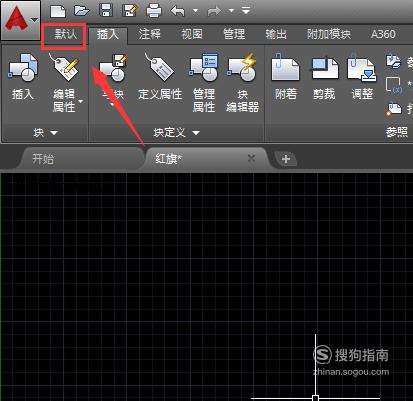413x401 pixels.
Task: Add a new drawing tab with plus button
Action: tap(285, 159)
